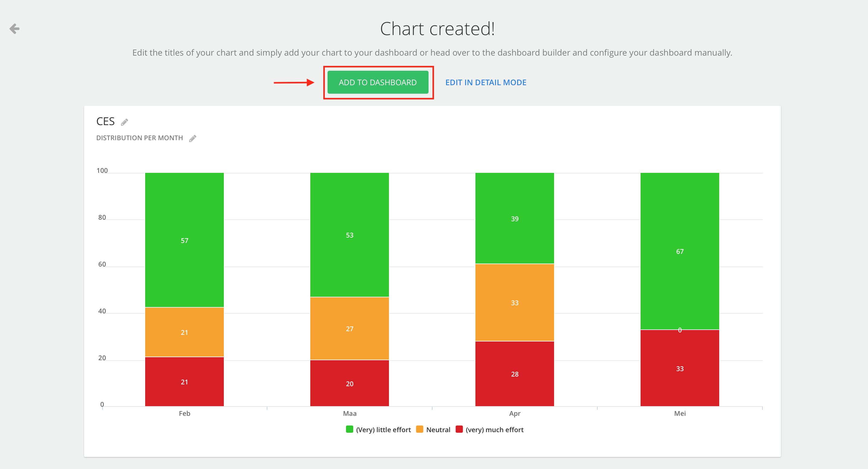Click the back arrow to return
868x469 pixels.
[x=15, y=29]
